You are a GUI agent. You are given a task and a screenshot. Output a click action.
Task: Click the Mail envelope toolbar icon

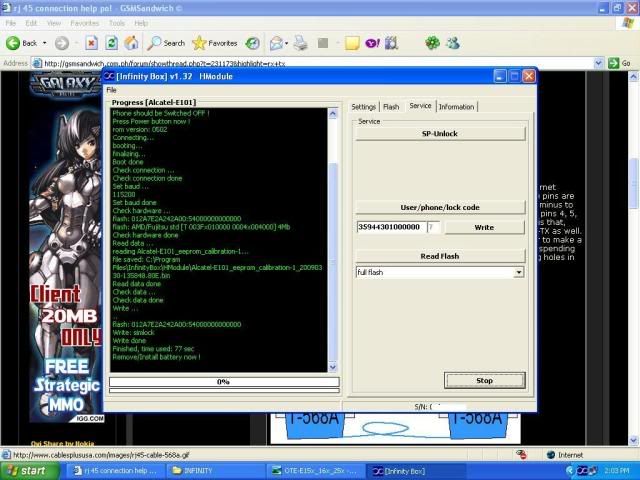(x=275, y=43)
